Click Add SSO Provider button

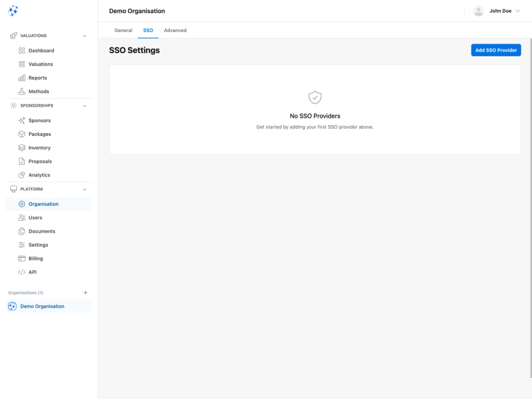pos(496,50)
